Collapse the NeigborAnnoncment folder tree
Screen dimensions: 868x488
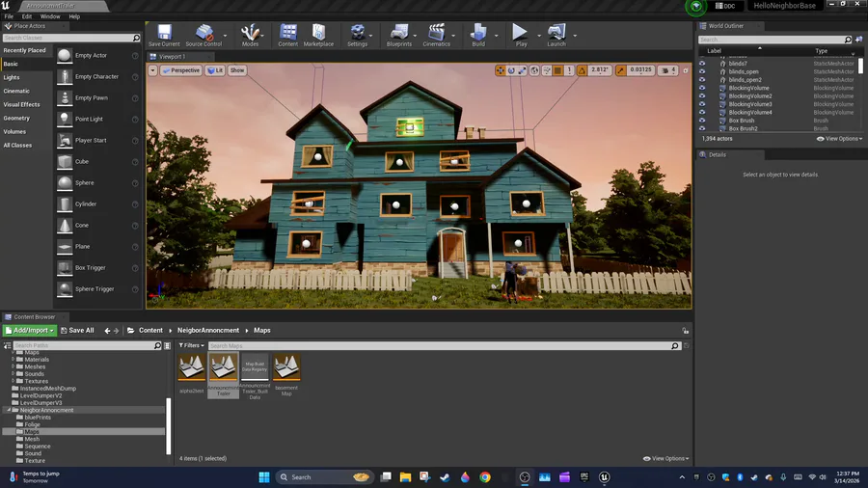(9, 410)
